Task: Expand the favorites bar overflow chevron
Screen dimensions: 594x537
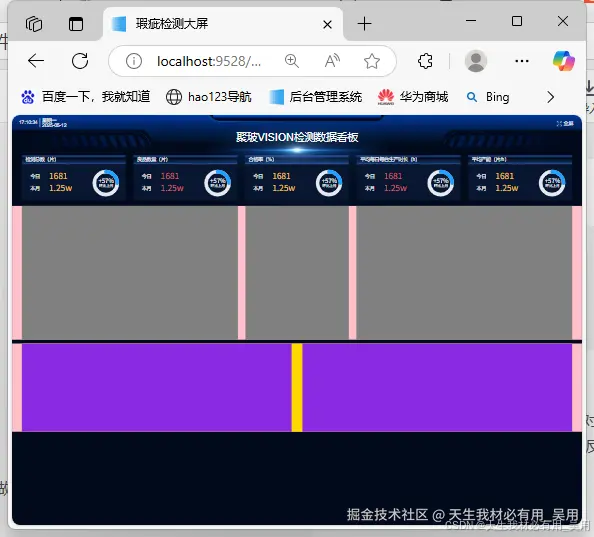Action: (550, 97)
